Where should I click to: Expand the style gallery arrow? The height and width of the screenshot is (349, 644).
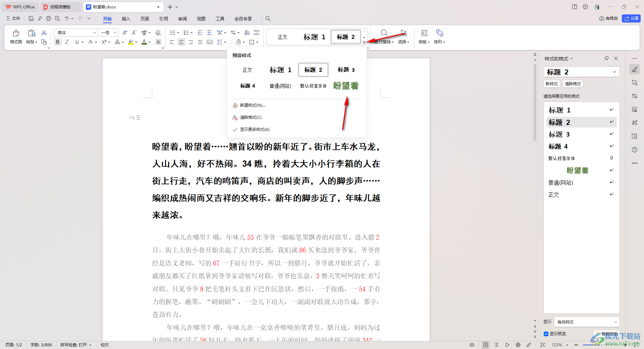(364, 42)
